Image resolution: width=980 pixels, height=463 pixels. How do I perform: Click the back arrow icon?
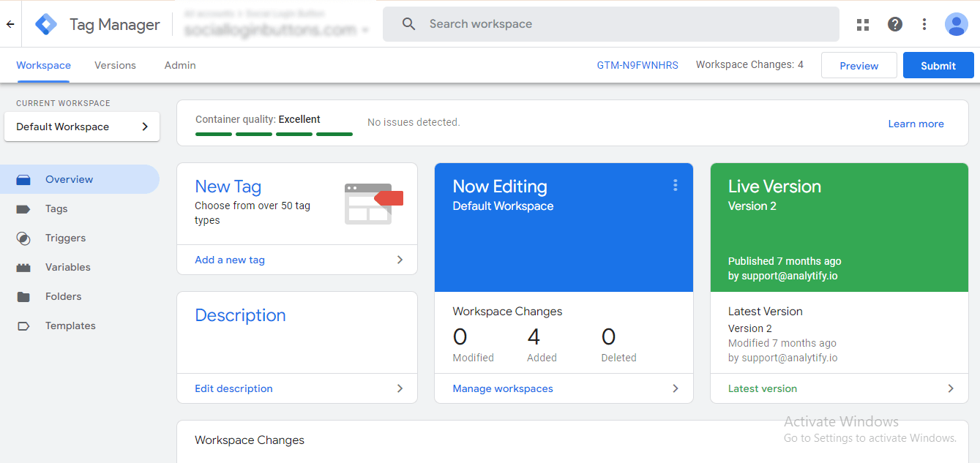point(10,24)
